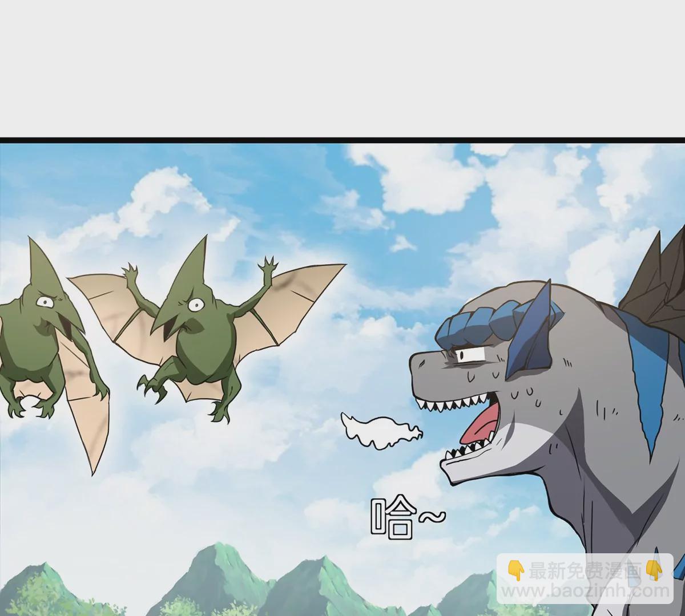Click the gray dinosaur's eye
685x616 pixels.
click(x=472, y=356)
